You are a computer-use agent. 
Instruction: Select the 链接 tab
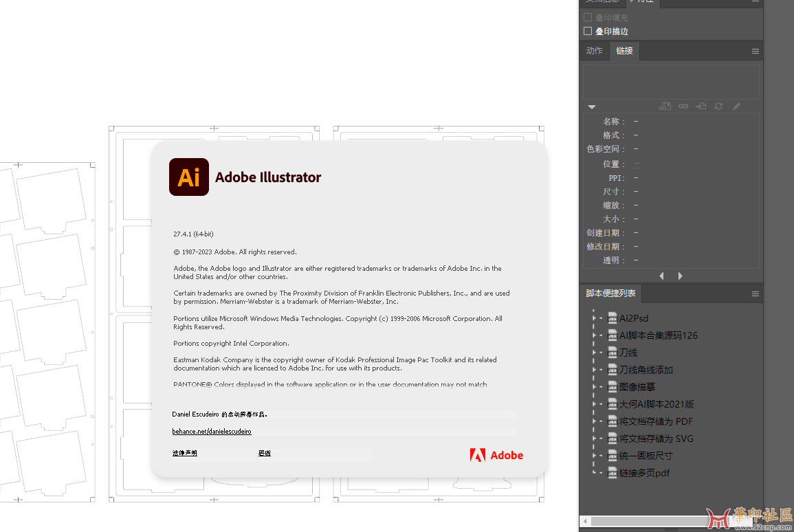point(624,51)
